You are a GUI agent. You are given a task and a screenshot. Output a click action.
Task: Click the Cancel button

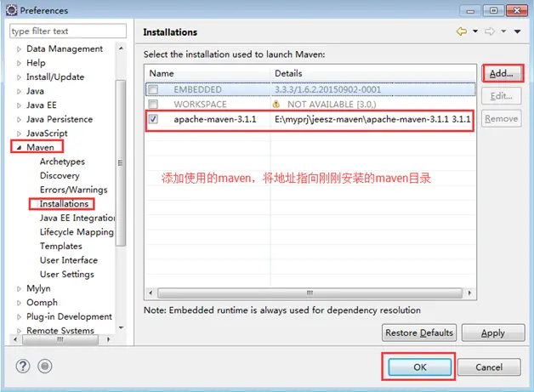pos(489,367)
